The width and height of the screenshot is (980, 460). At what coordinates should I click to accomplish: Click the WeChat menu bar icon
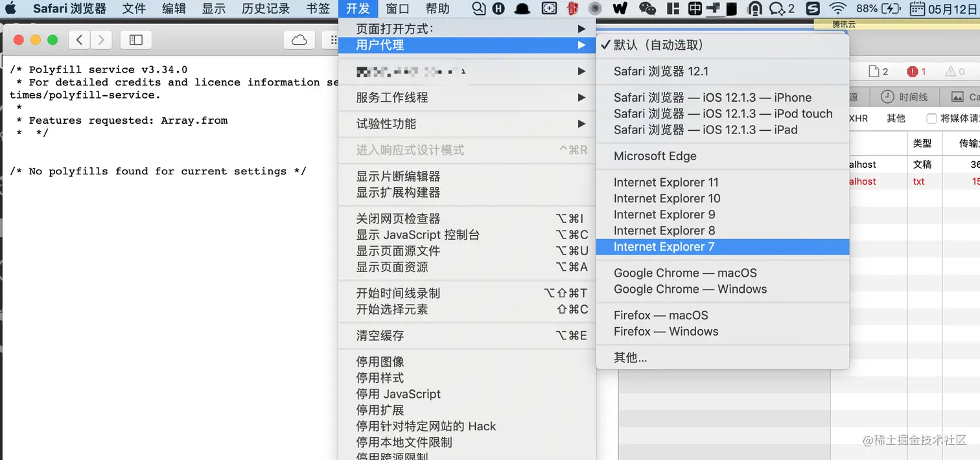coord(647,8)
